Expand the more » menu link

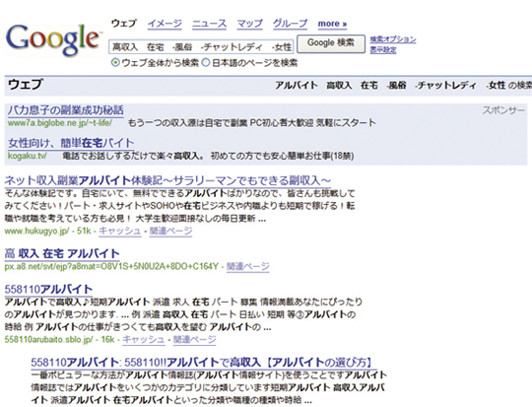coord(332,24)
